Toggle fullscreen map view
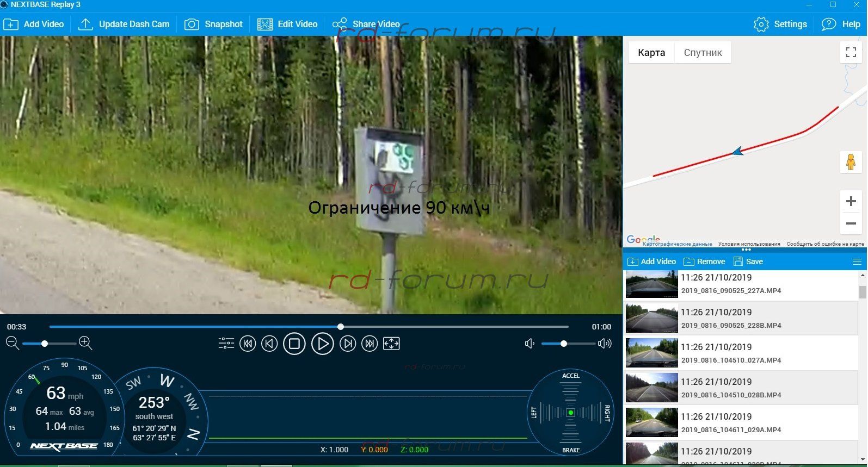 point(851,53)
